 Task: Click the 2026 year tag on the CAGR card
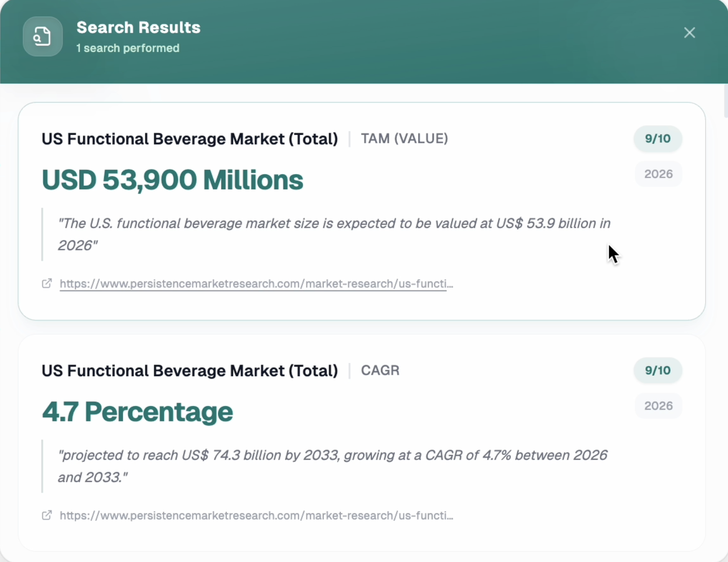coord(658,406)
